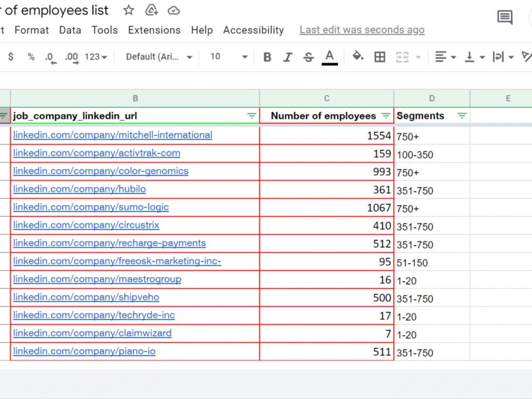Open the maestrogroup LinkedIn link
The height and width of the screenshot is (399, 532).
point(97,279)
